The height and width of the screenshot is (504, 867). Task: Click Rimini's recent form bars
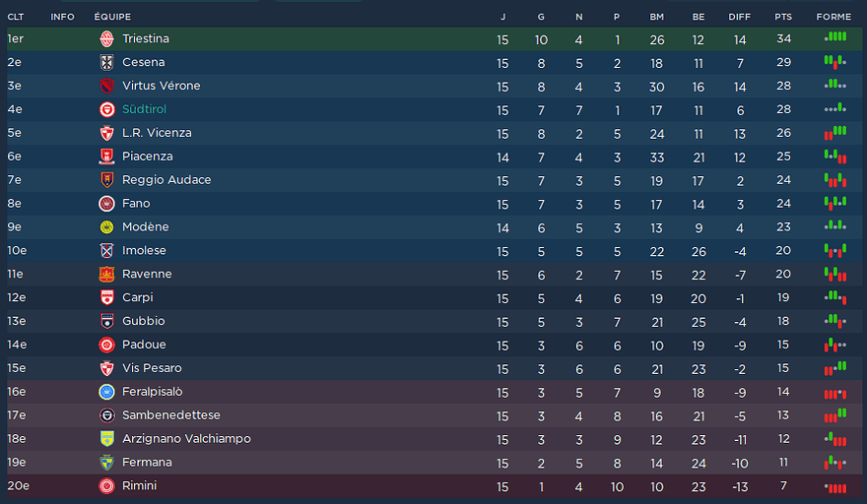[x=835, y=487]
